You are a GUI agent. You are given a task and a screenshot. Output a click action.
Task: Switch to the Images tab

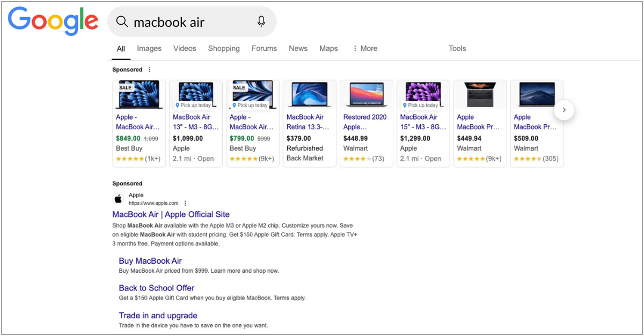pyautogui.click(x=149, y=48)
